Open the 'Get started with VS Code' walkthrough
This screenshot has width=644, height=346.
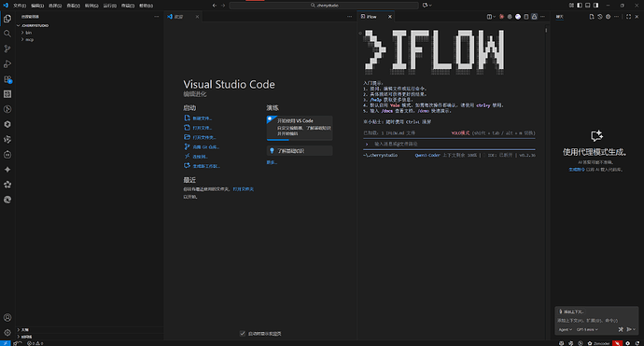pyautogui.click(x=300, y=128)
